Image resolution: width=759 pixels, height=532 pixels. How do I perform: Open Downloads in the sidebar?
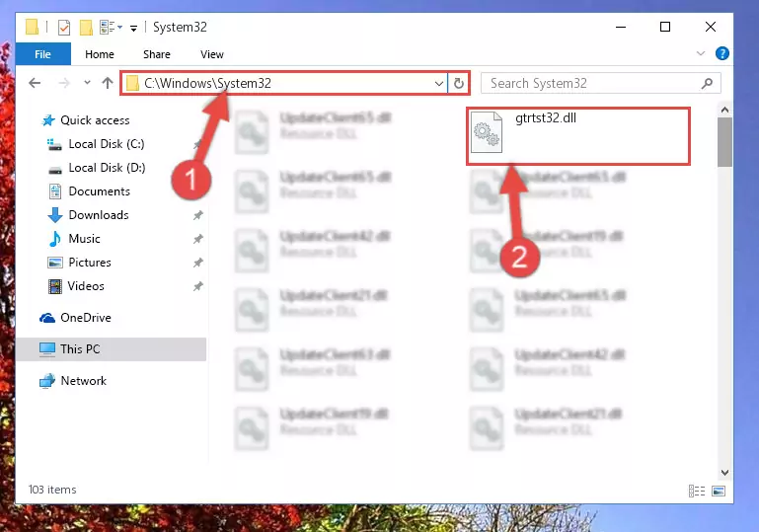pyautogui.click(x=89, y=215)
